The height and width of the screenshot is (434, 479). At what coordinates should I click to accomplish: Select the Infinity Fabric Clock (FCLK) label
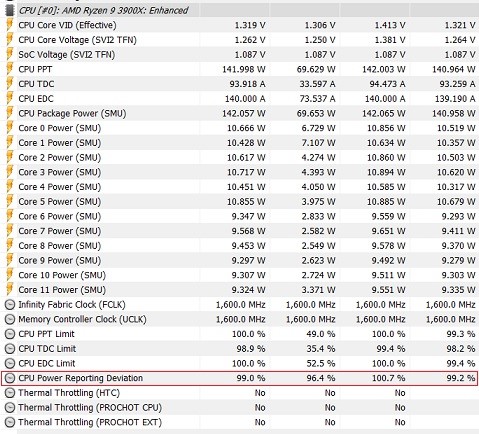point(72,305)
